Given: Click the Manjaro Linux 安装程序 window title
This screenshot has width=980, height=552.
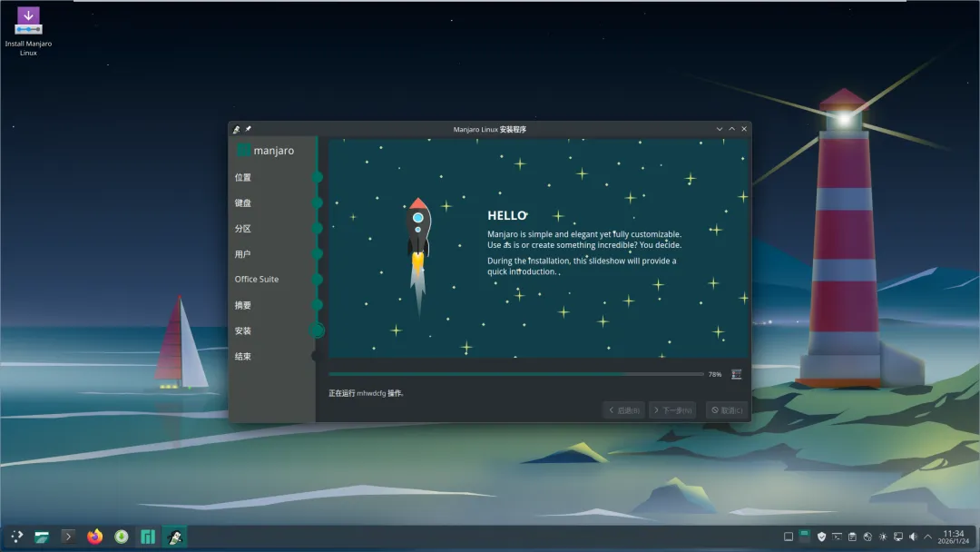Looking at the screenshot, I should click(x=489, y=130).
